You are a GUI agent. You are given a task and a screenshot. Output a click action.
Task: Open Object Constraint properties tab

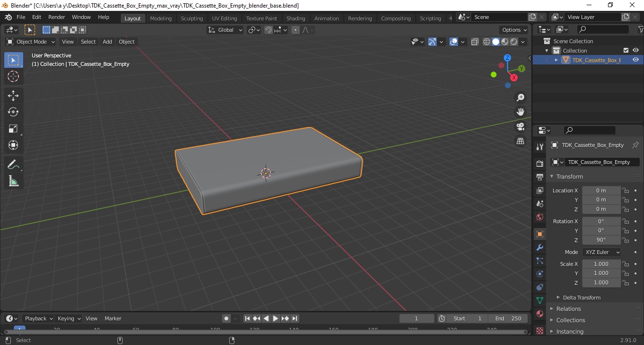pyautogui.click(x=540, y=287)
